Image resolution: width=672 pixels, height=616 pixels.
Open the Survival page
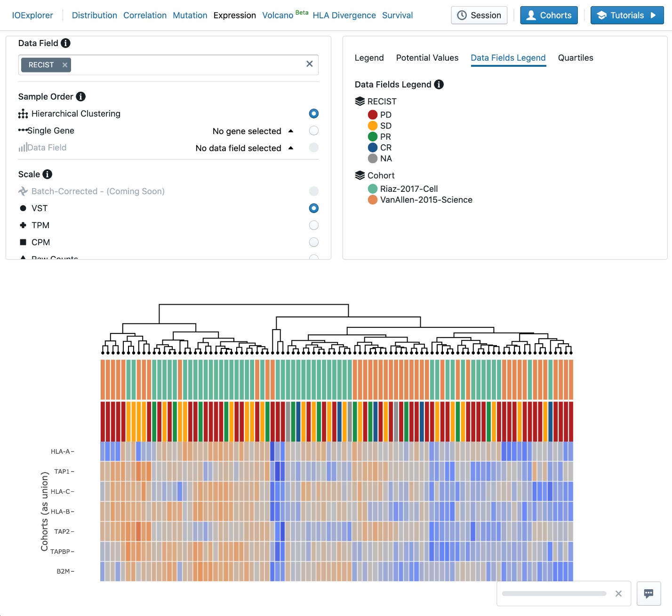[397, 15]
